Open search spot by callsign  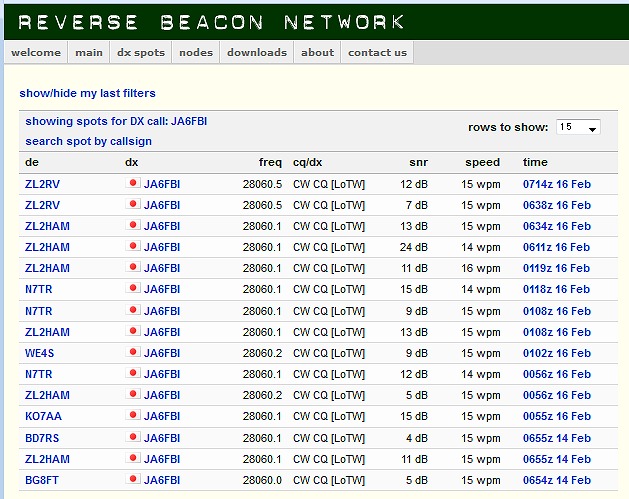point(88,141)
